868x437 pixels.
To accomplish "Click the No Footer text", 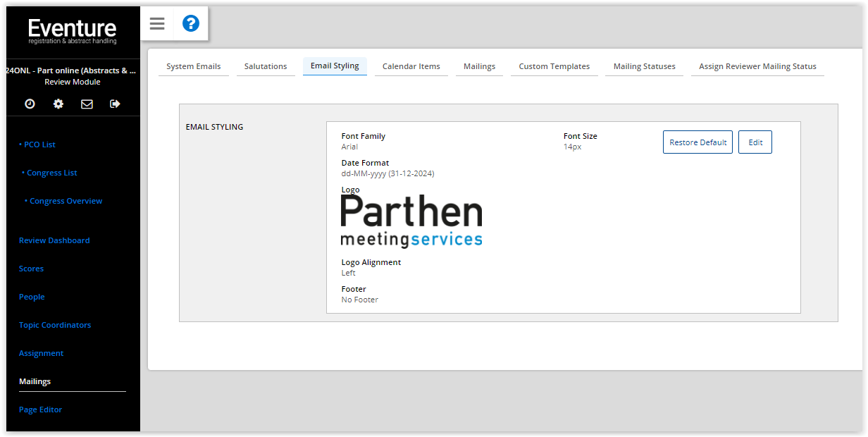I will pyautogui.click(x=360, y=300).
